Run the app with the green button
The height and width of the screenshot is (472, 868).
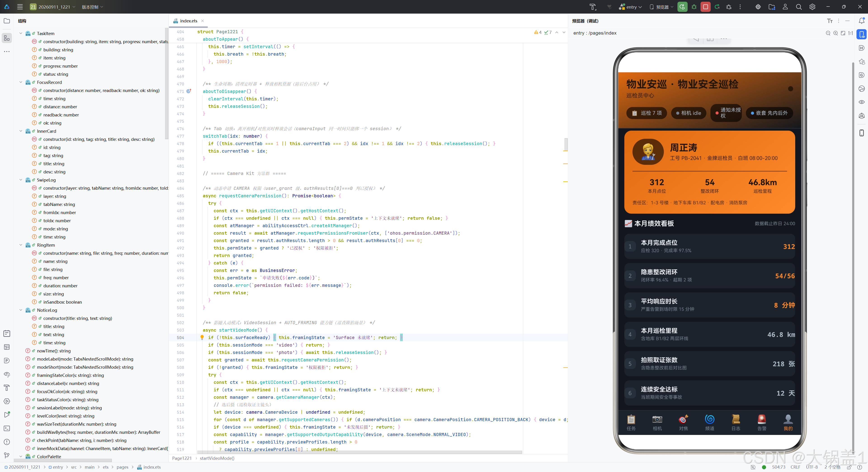tap(682, 7)
